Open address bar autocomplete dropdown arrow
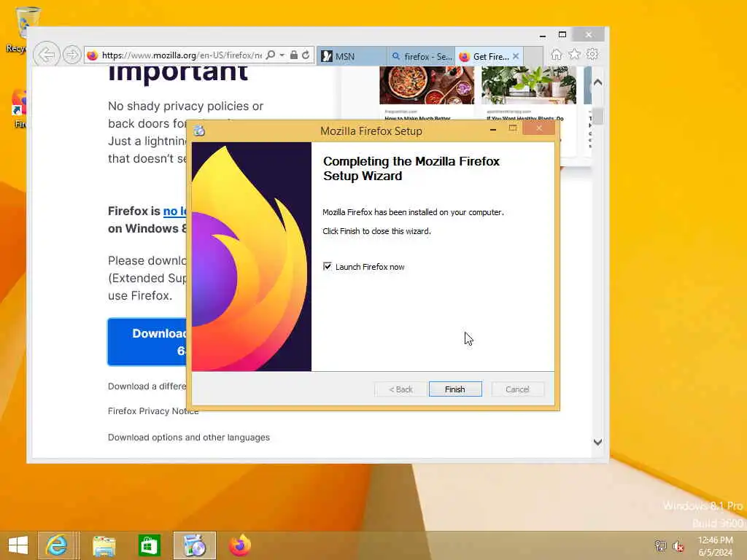The width and height of the screenshot is (747, 560). pyautogui.click(x=282, y=55)
